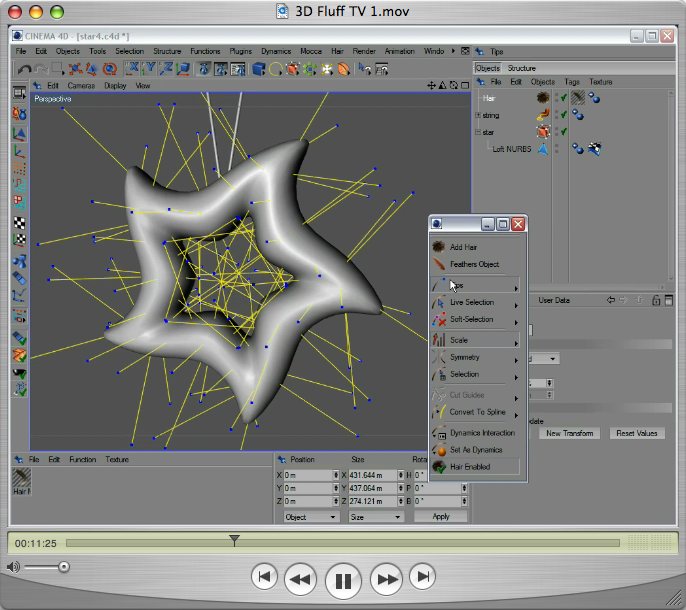Toggle the X axis lock

[x=133, y=69]
